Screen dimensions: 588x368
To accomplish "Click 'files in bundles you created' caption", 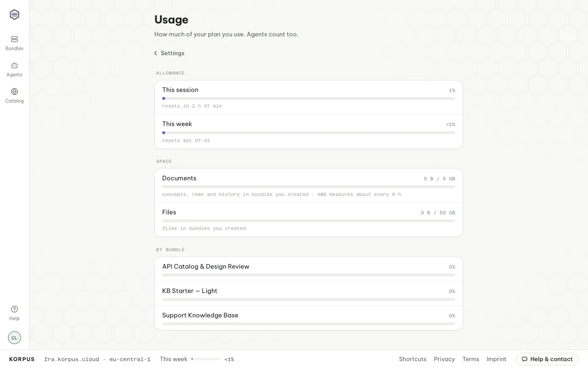I will 204,229.
